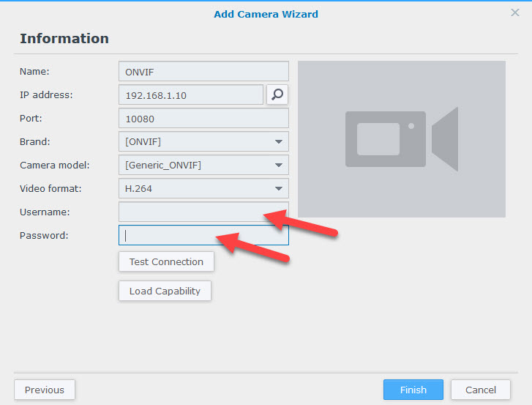
Task: Click the Add Camera Wizard title text
Action: click(x=266, y=14)
